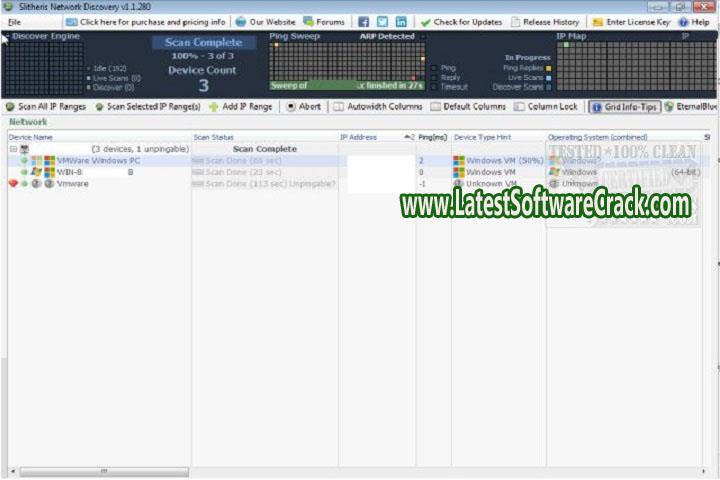This screenshot has height=480, width=720.
Task: Toggle the Reply checkbox in Ping Sweep
Action: tap(434, 78)
